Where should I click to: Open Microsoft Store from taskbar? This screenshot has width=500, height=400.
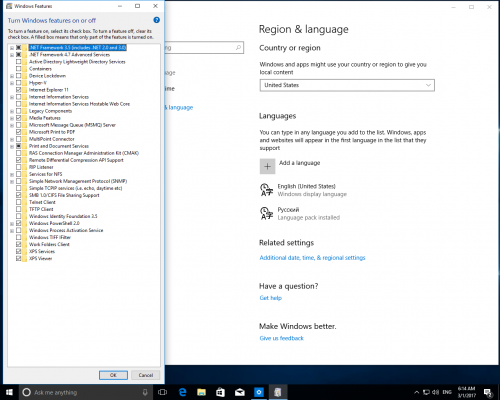220,392
